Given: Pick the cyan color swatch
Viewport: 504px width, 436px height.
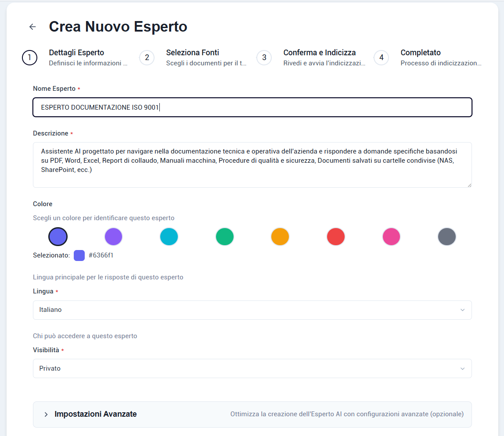Looking at the screenshot, I should coord(169,237).
